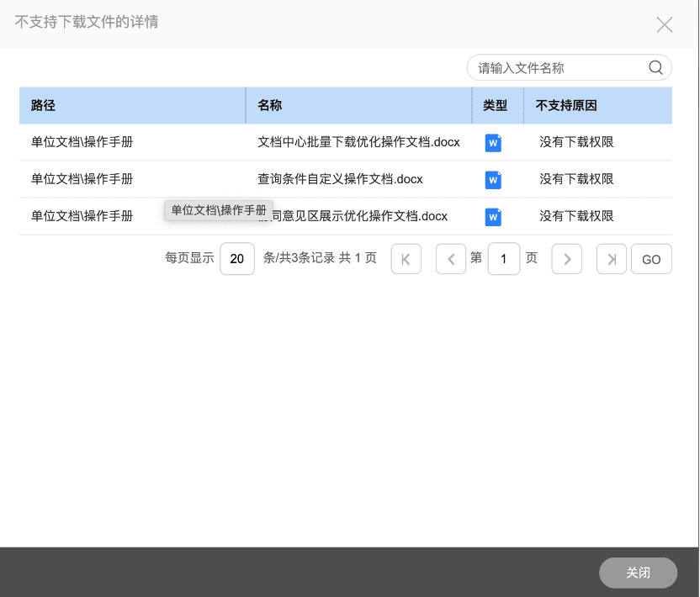Select file name 查询条件自定义操作文档.docx
The width and height of the screenshot is (700, 597).
[340, 179]
